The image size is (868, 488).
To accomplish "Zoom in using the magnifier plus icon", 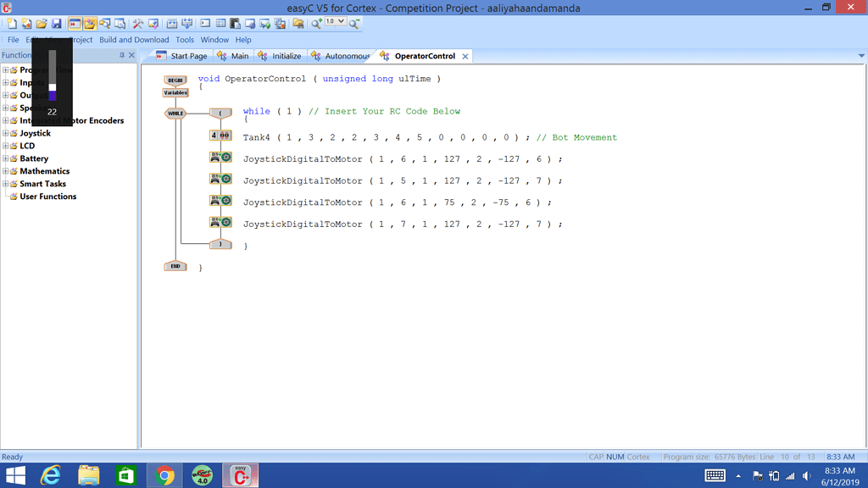I will [314, 23].
